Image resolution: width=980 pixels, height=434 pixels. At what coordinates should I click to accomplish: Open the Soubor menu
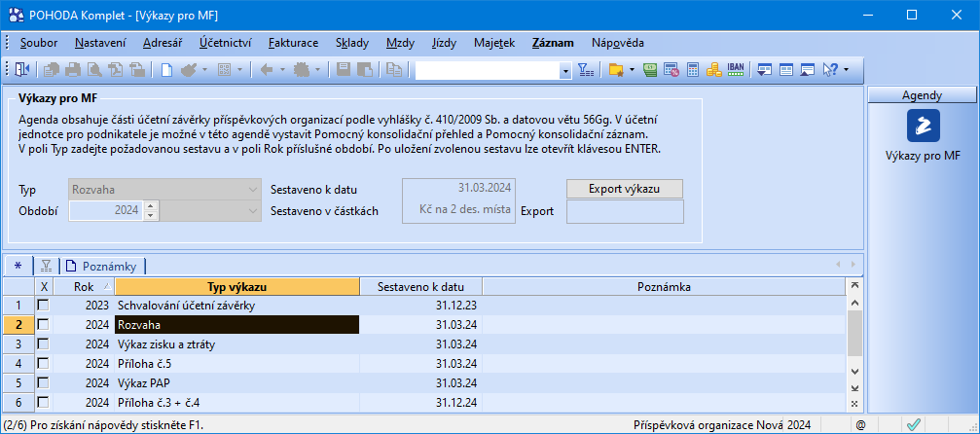pos(39,43)
